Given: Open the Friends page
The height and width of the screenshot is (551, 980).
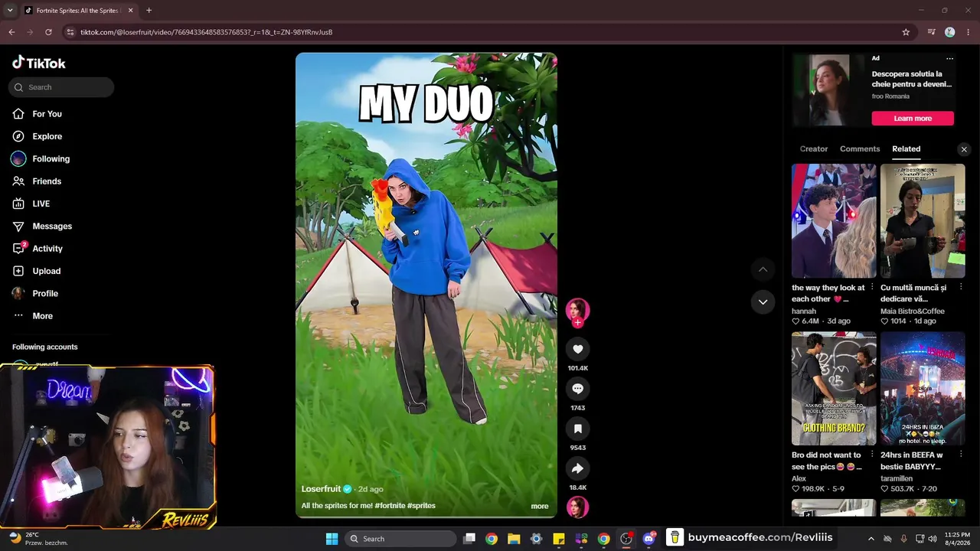Looking at the screenshot, I should (x=46, y=181).
